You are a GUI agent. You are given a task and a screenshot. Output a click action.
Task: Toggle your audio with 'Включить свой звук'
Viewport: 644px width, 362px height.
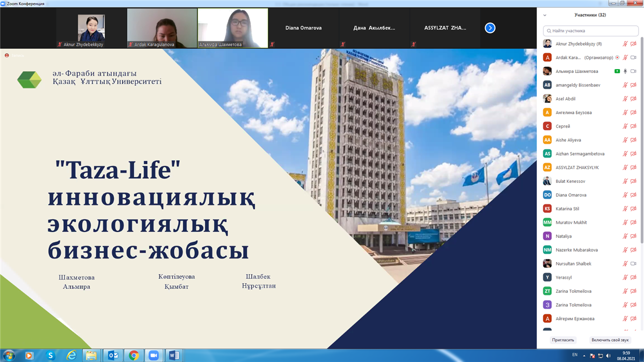tap(610, 340)
